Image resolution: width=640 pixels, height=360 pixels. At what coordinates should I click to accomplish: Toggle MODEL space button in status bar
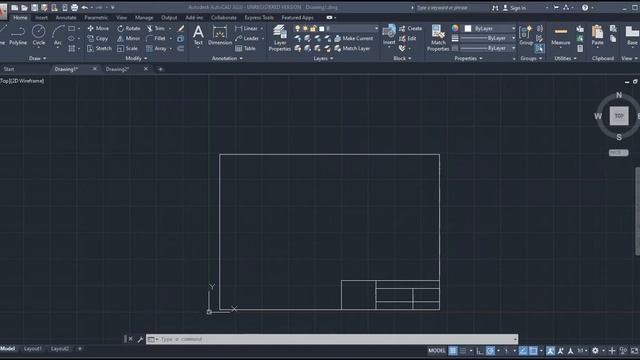click(x=437, y=351)
